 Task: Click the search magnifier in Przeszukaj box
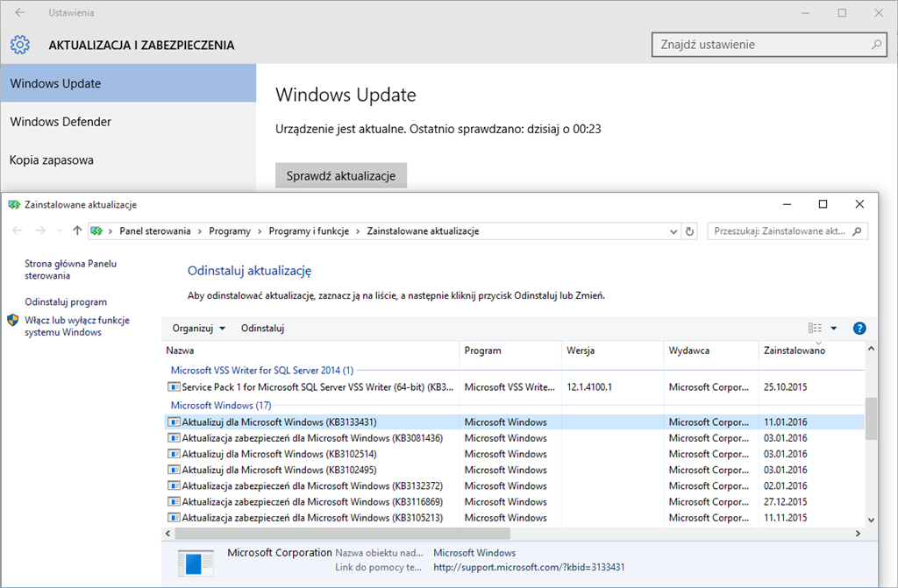click(857, 231)
